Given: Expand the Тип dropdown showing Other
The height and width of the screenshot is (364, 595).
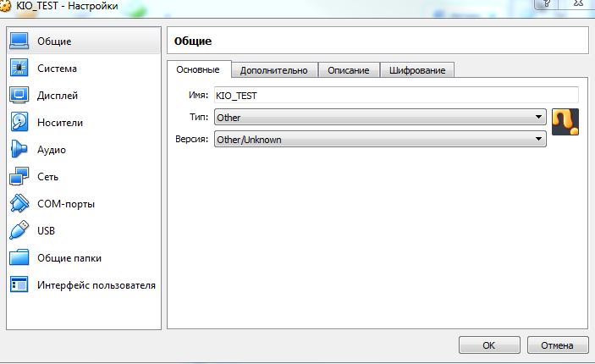Looking at the screenshot, I should tap(379, 117).
